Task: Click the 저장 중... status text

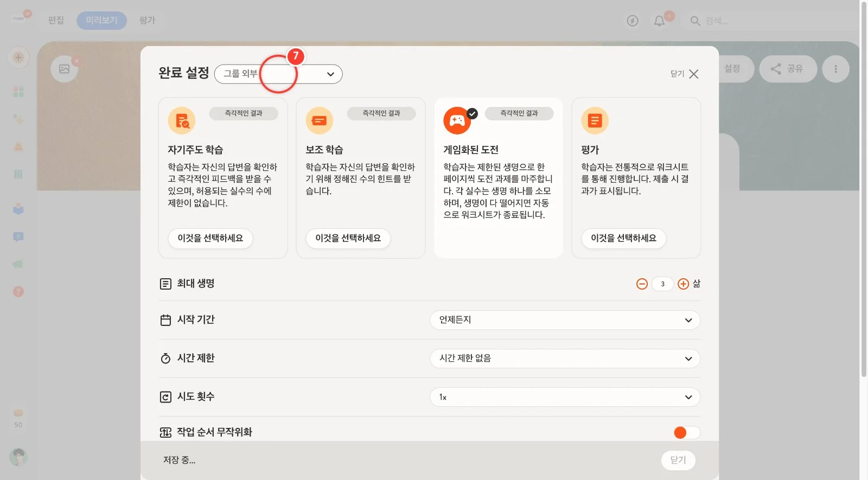Action: point(180,460)
